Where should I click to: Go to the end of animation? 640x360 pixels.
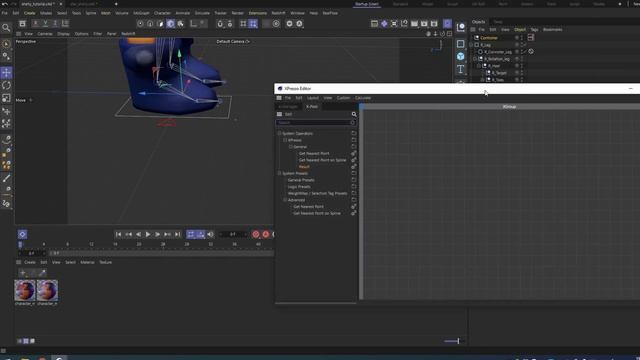177,234
